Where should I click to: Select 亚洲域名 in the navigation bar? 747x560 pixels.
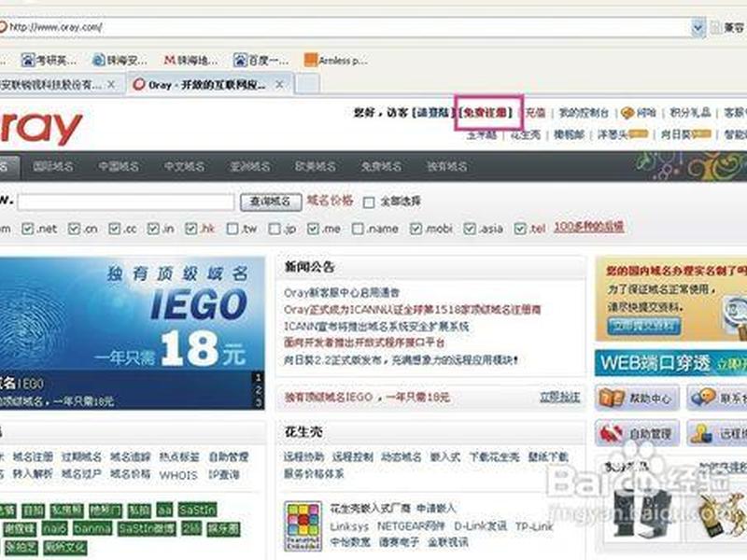point(250,166)
